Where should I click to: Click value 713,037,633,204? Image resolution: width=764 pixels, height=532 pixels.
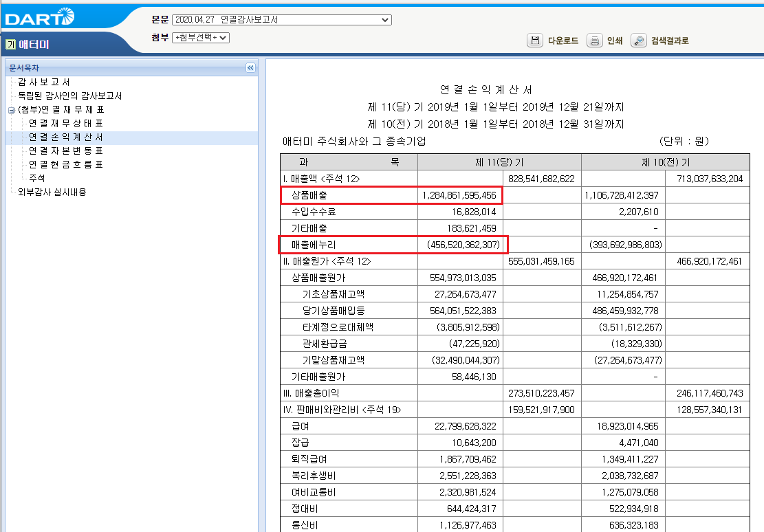pos(710,179)
